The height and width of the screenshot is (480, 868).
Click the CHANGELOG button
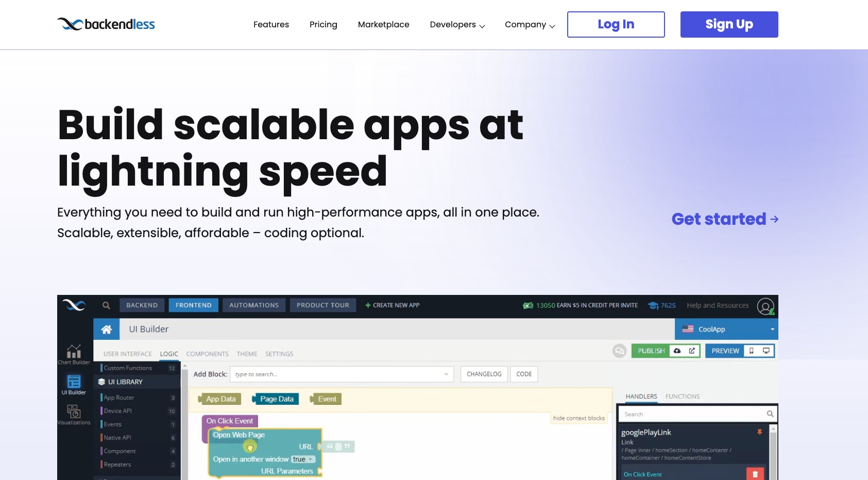pyautogui.click(x=484, y=374)
